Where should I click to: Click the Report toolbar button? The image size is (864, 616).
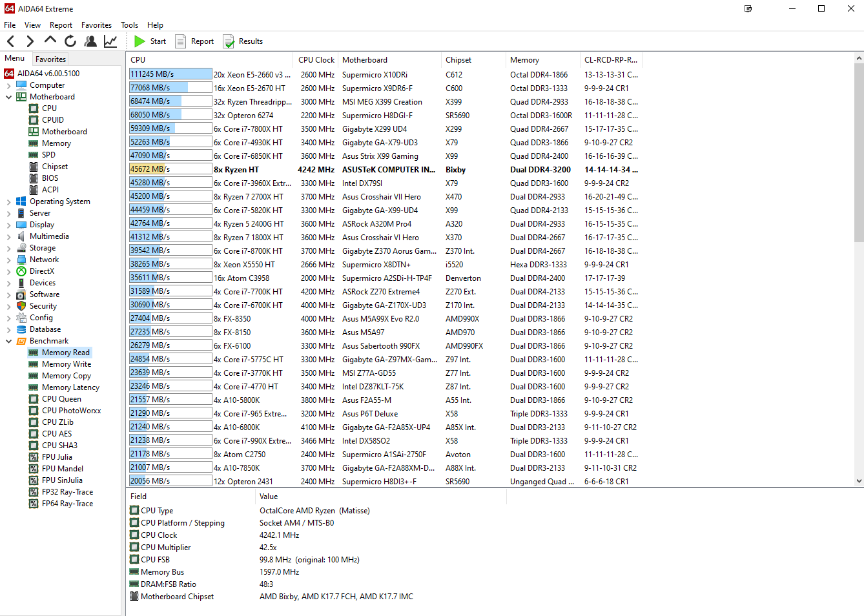tap(194, 41)
